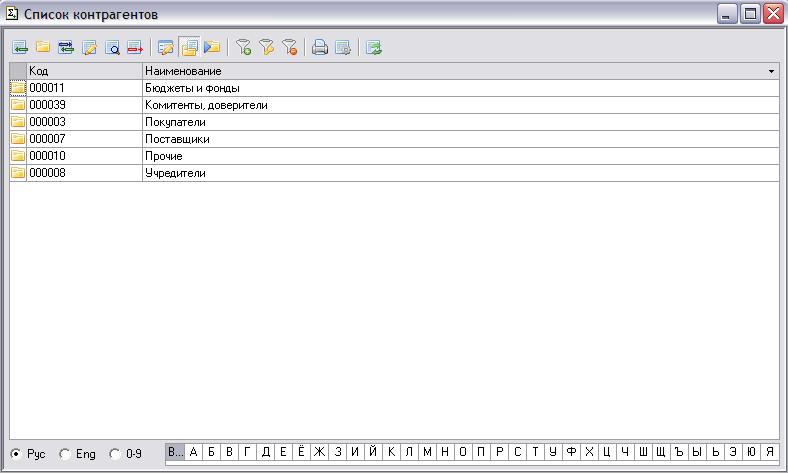Open the Поставщики folder icon
The width and height of the screenshot is (788, 474).
18,139
